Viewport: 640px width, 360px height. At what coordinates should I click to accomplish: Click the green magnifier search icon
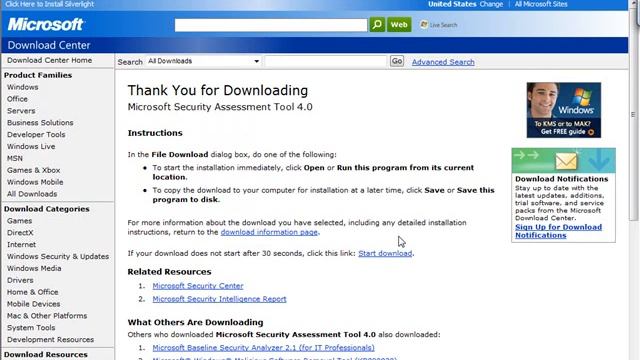(x=377, y=24)
